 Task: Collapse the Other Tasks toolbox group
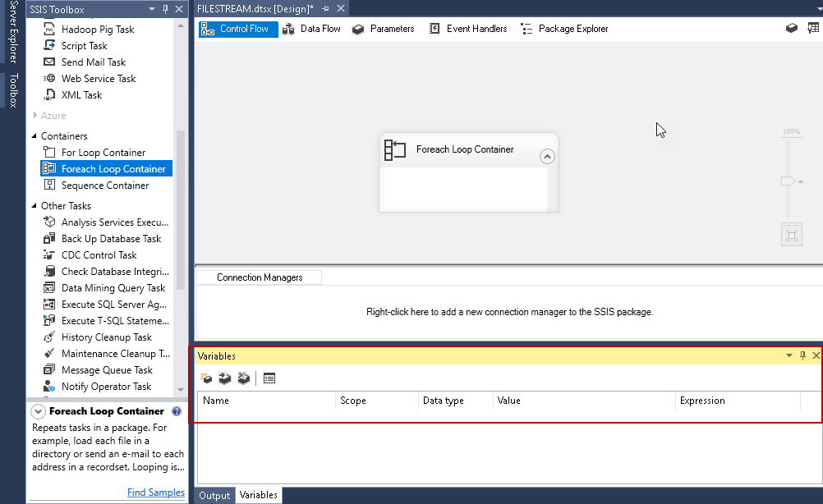pos(34,206)
